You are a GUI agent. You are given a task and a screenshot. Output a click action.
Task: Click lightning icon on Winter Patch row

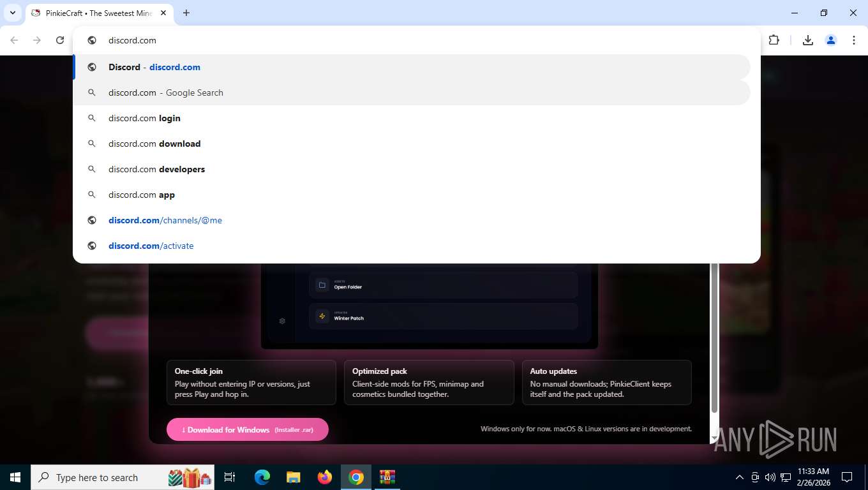click(322, 316)
